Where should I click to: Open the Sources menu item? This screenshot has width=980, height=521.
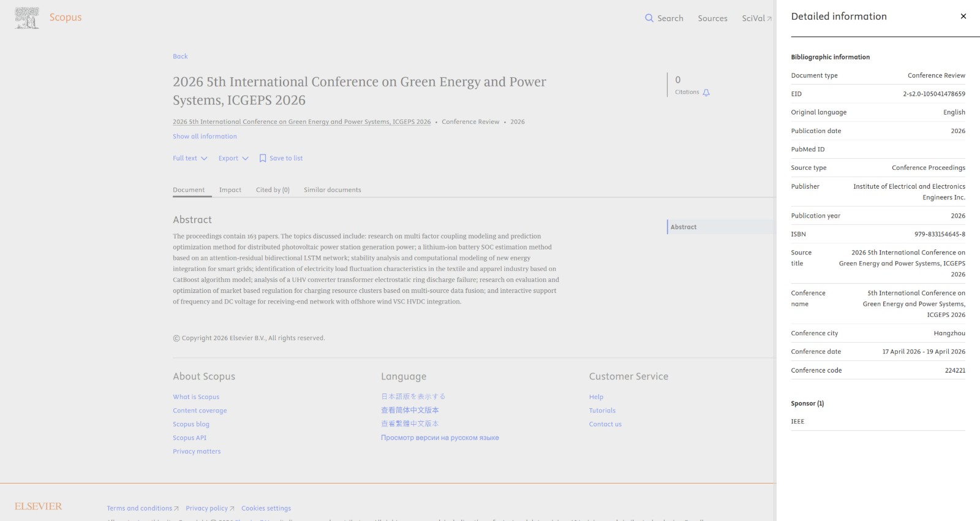(713, 18)
